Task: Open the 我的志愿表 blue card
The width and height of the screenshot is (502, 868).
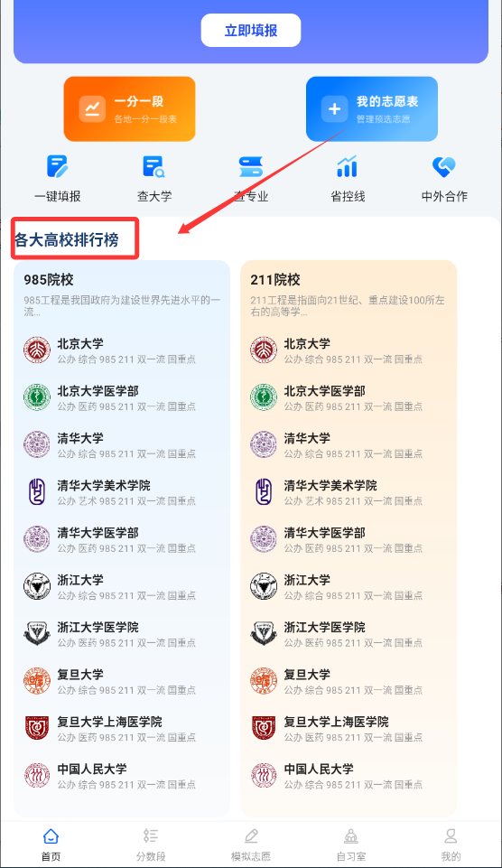Action: (x=372, y=109)
